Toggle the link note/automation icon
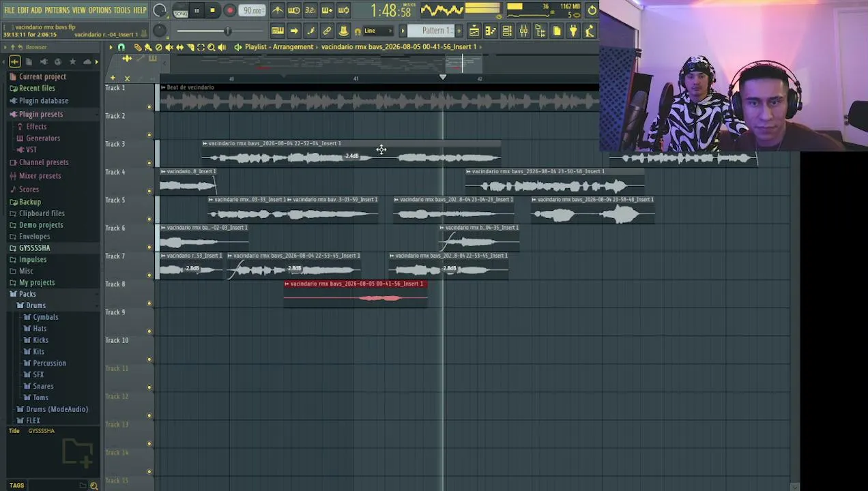The image size is (868, 491). tap(310, 31)
